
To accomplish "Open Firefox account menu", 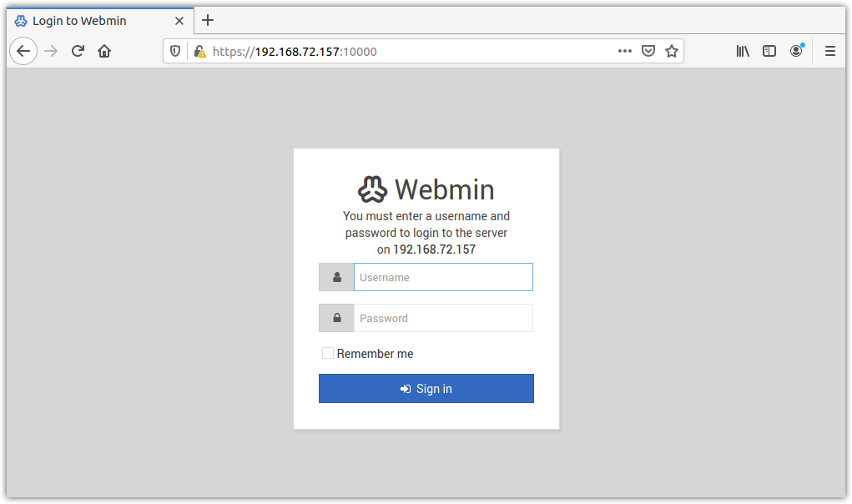I will pos(797,51).
